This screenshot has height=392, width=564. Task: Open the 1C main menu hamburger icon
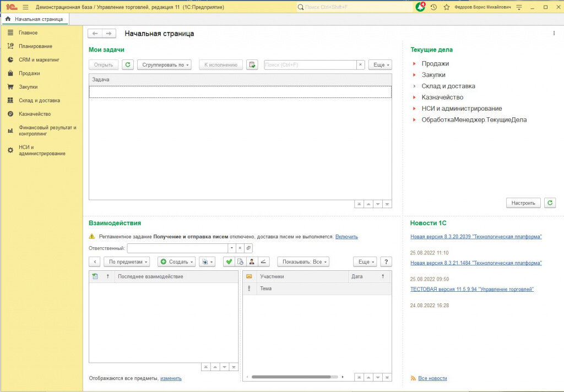pyautogui.click(x=25, y=7)
